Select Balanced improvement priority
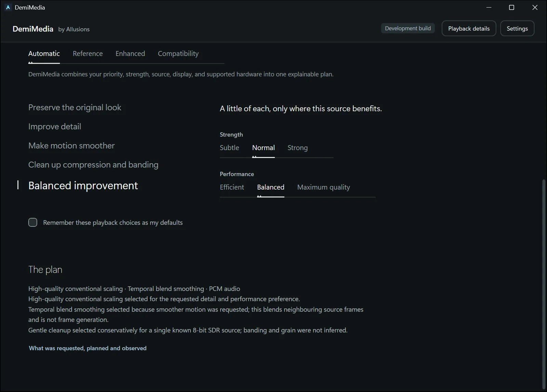This screenshot has height=392, width=547. 83,185
